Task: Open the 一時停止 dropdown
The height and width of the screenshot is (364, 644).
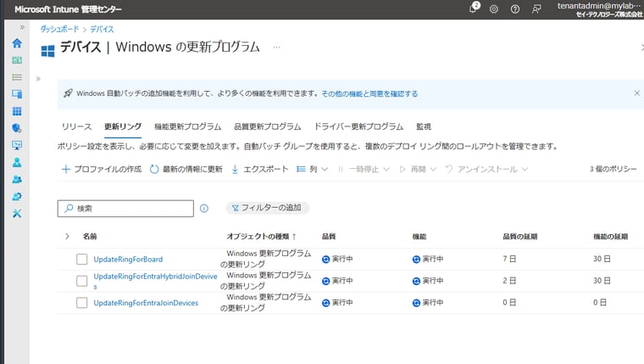Action: click(x=364, y=169)
